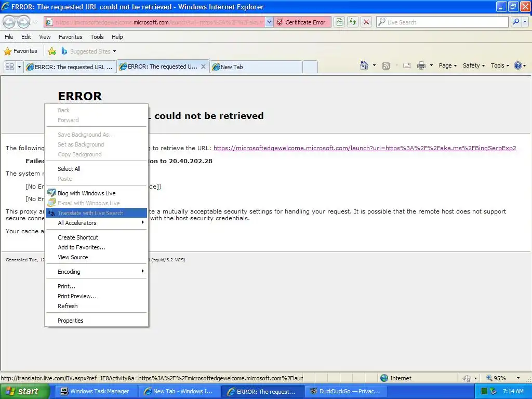Screen dimensions: 532x399
Task: Click the Bing Suggested Sites icon
Action: (64, 51)
